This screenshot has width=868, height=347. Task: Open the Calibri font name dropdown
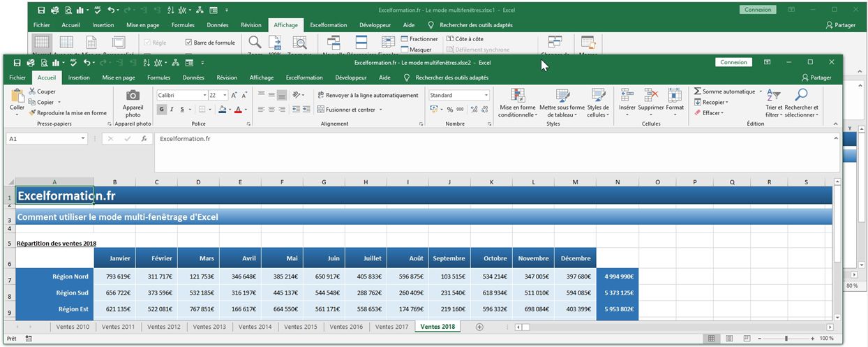point(204,95)
